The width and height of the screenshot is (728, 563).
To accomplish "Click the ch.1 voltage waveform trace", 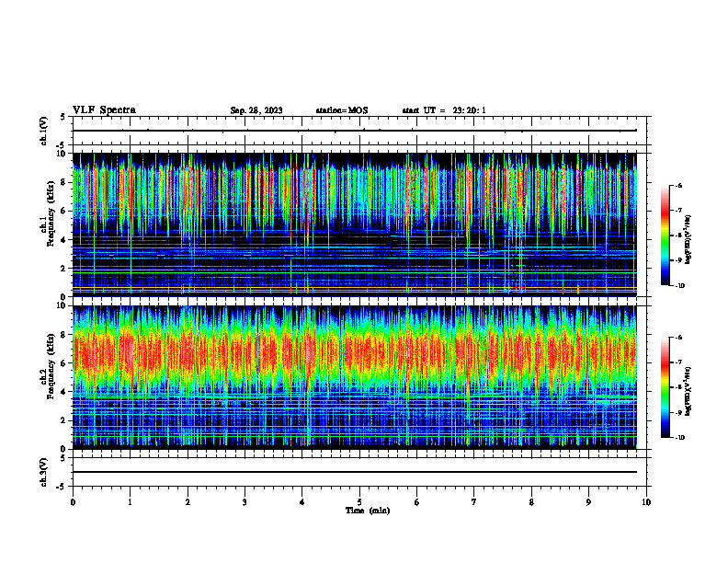I will click(x=355, y=131).
